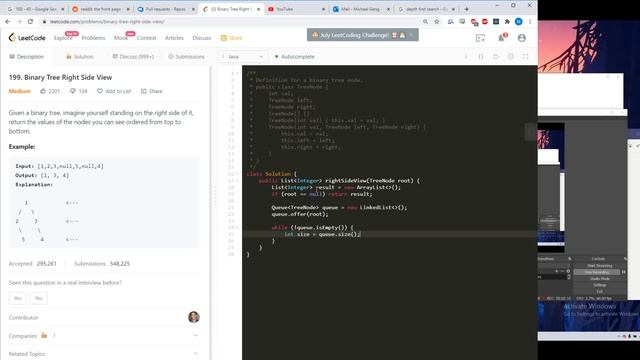The image size is (640, 360).
Task: Open the code editor settings gear
Action: (x=511, y=56)
